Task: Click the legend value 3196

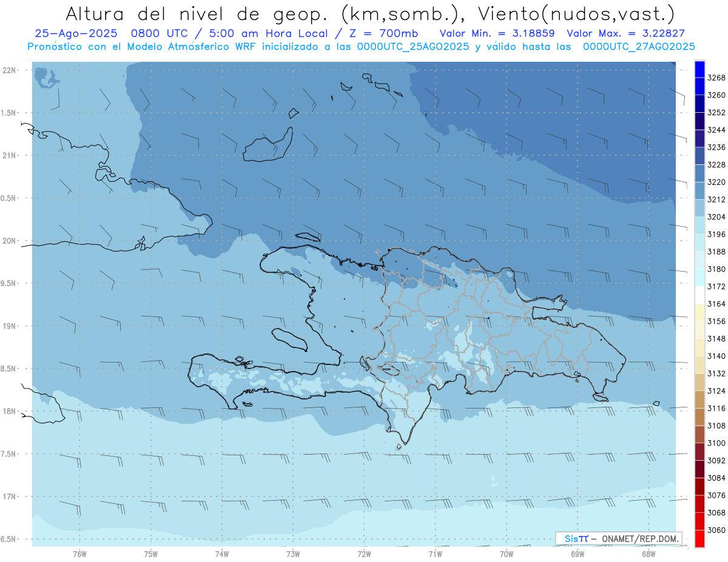Action: tap(716, 235)
